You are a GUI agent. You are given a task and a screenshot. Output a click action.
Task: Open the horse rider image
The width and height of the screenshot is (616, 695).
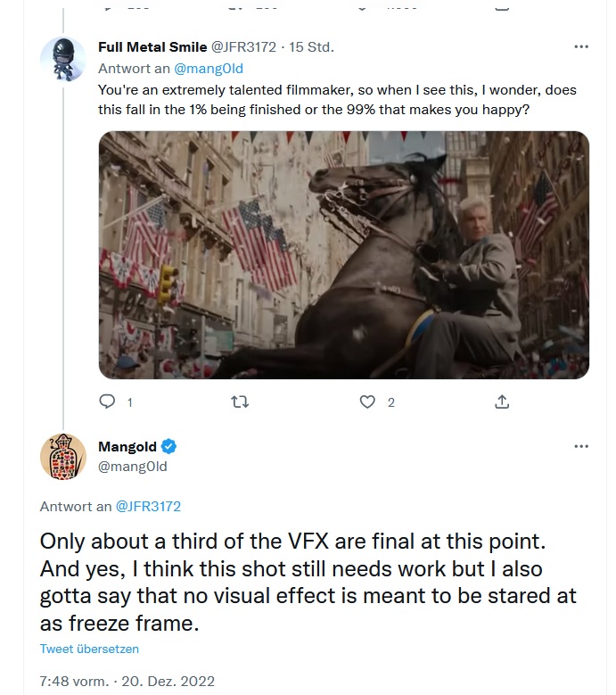[343, 255]
